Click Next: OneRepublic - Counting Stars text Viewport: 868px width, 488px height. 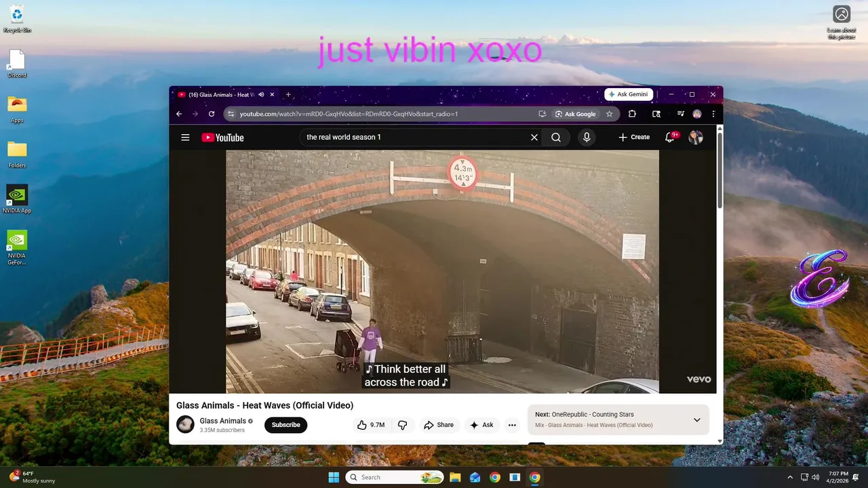pos(584,414)
